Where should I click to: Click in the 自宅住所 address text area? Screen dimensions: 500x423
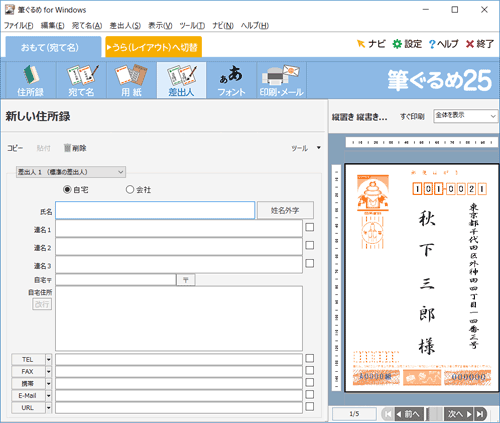tap(179, 318)
